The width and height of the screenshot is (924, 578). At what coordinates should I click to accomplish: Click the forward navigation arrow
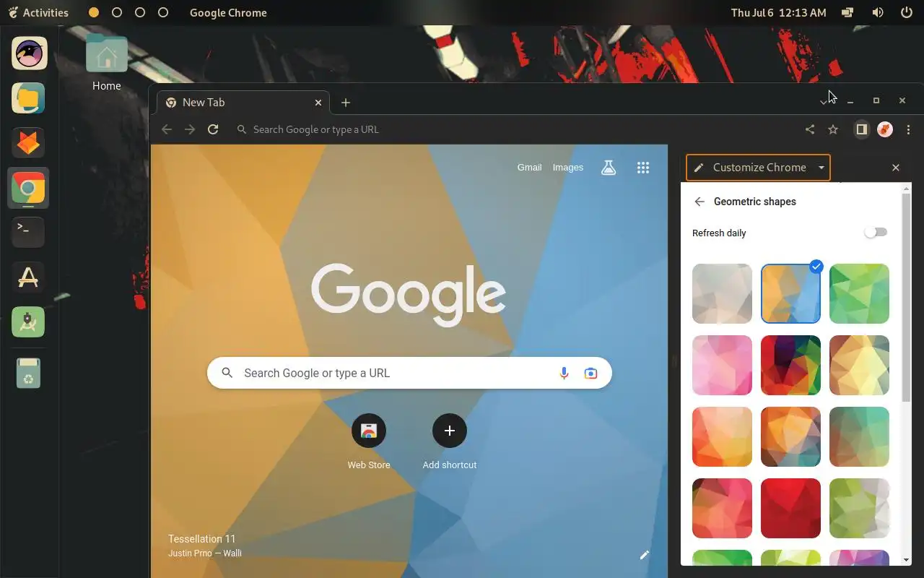tap(190, 129)
